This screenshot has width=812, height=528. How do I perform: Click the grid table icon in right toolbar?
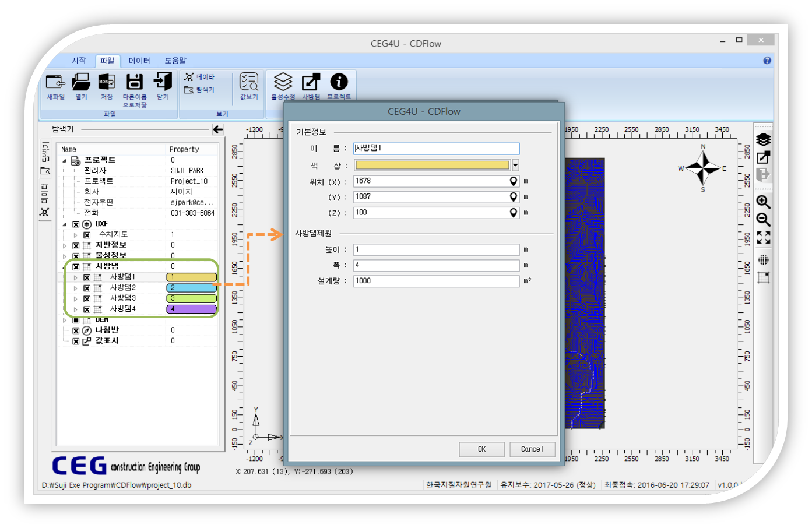[x=763, y=277]
